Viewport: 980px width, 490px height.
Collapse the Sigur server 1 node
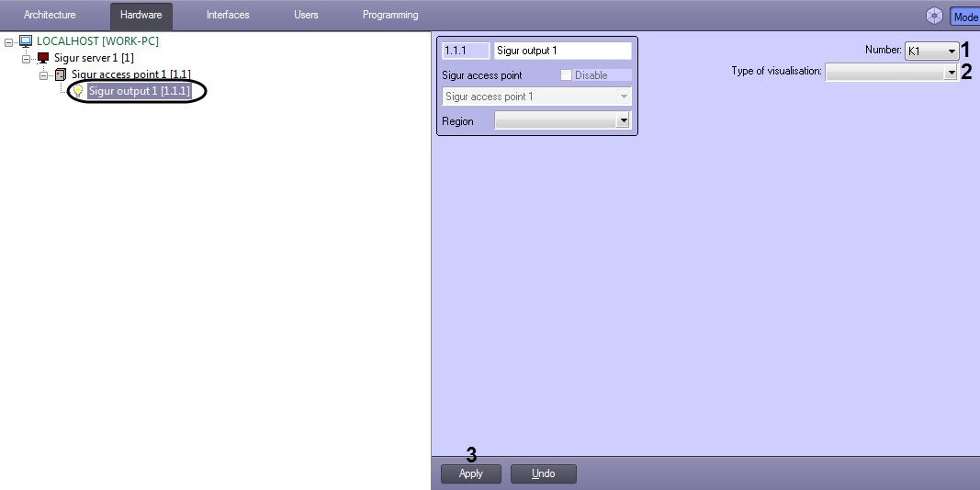click(x=27, y=58)
